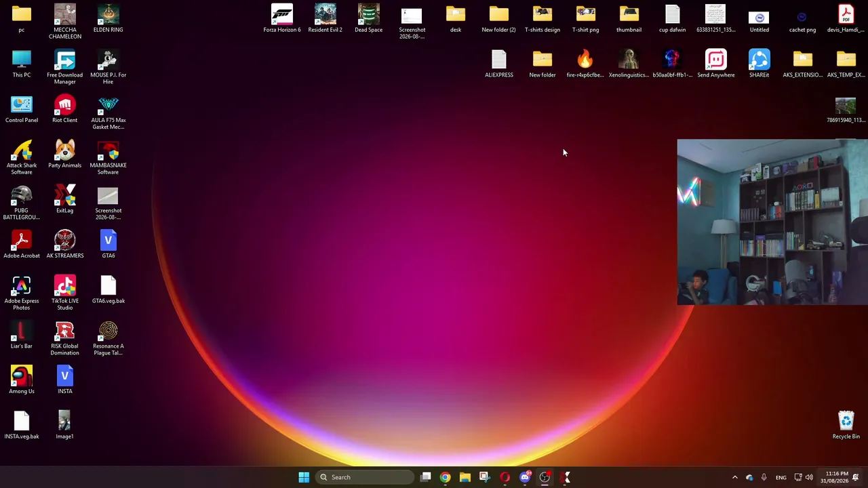Viewport: 868px width, 488px height.
Task: Select the GTA6.veg.bak file
Action: coord(108,290)
